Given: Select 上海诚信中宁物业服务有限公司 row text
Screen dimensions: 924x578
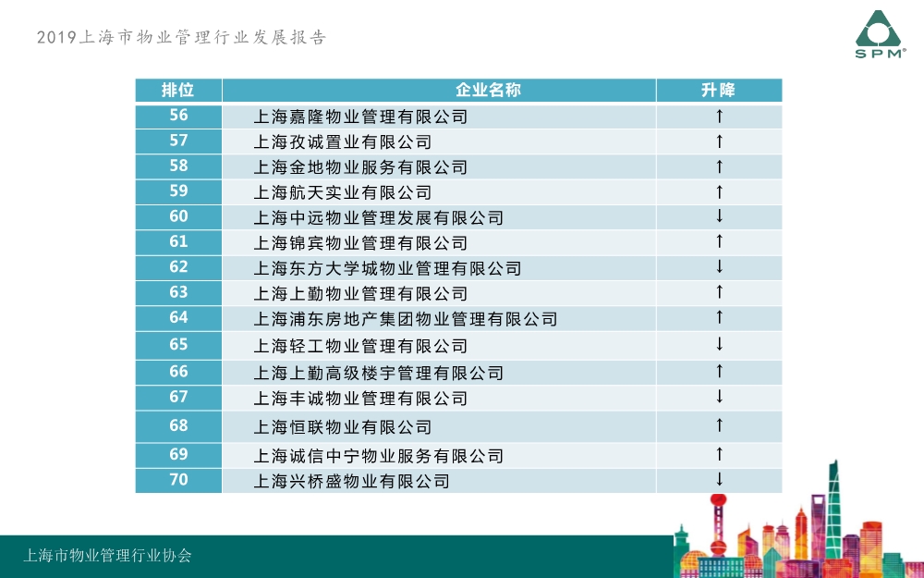Looking at the screenshot, I should (378, 456).
